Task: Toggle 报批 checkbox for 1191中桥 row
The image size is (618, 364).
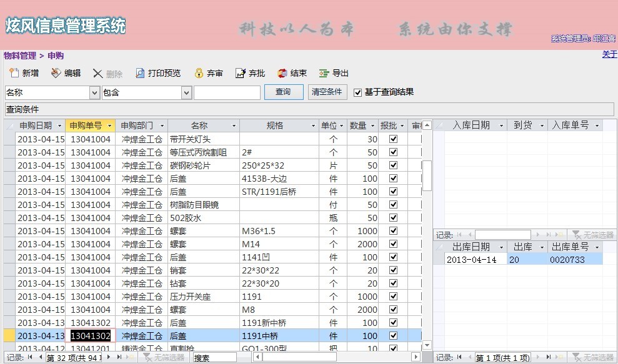Action: [x=393, y=336]
